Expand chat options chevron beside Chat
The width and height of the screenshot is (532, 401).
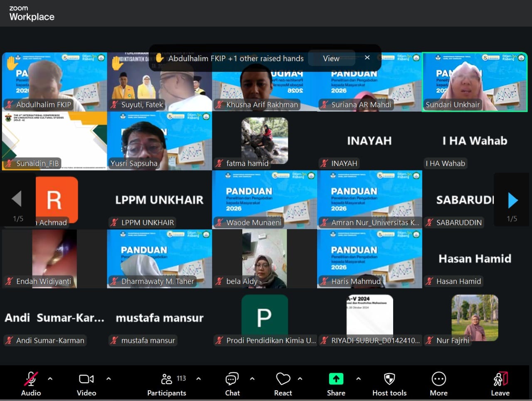252,379
